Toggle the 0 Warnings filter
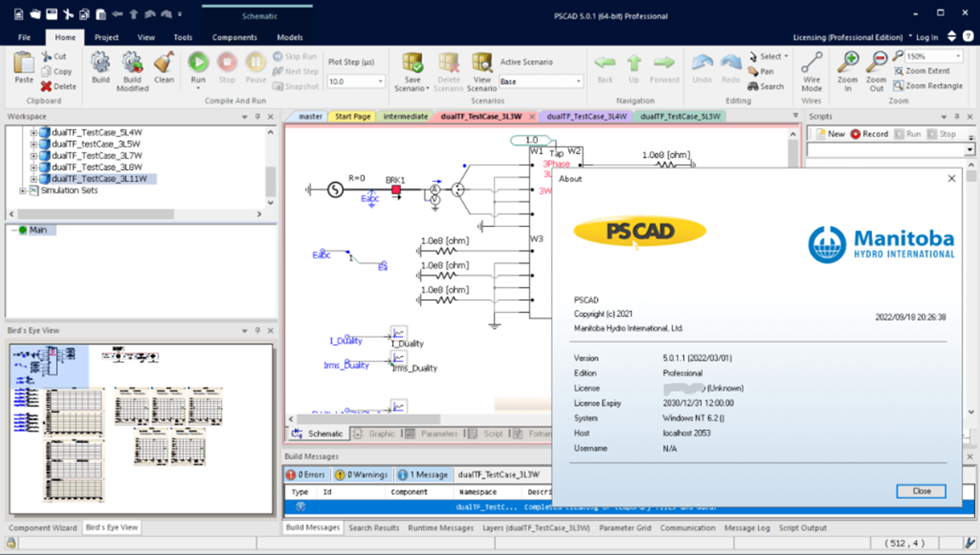The width and height of the screenshot is (980, 555). pyautogui.click(x=362, y=474)
